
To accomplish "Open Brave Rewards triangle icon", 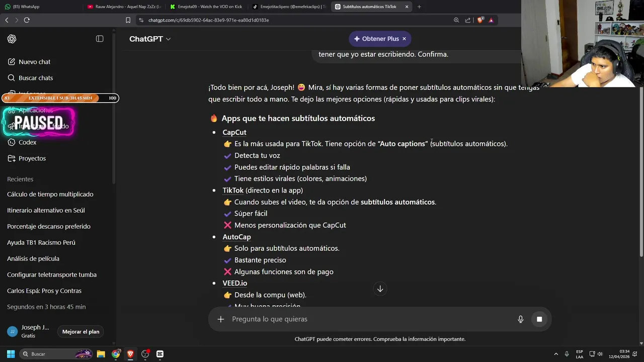I will (491, 20).
